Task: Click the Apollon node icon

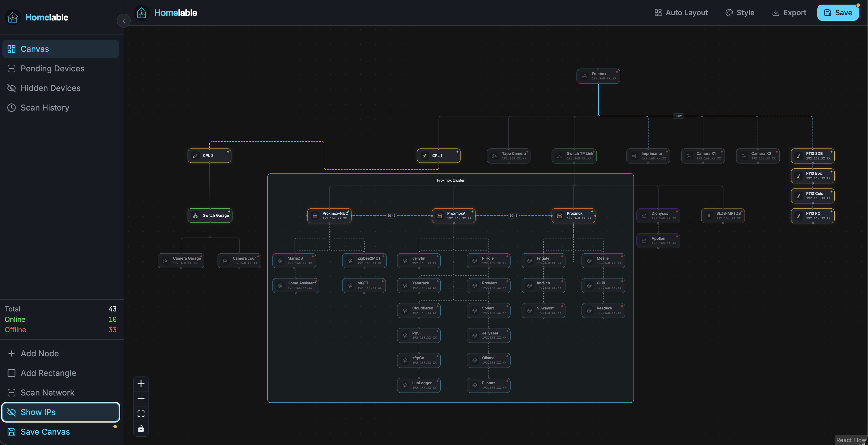Action: (644, 241)
